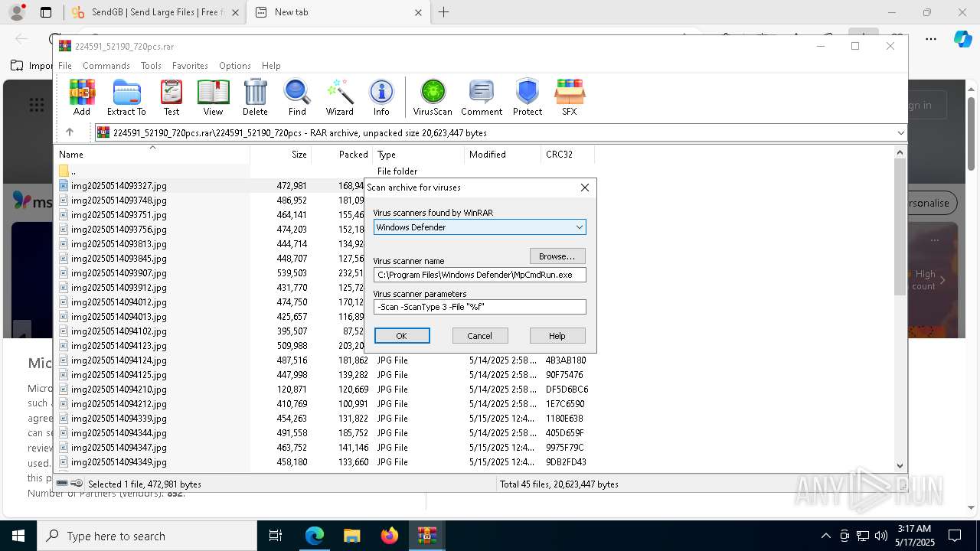
Task: Click the virus scanner parameters field
Action: point(480,307)
